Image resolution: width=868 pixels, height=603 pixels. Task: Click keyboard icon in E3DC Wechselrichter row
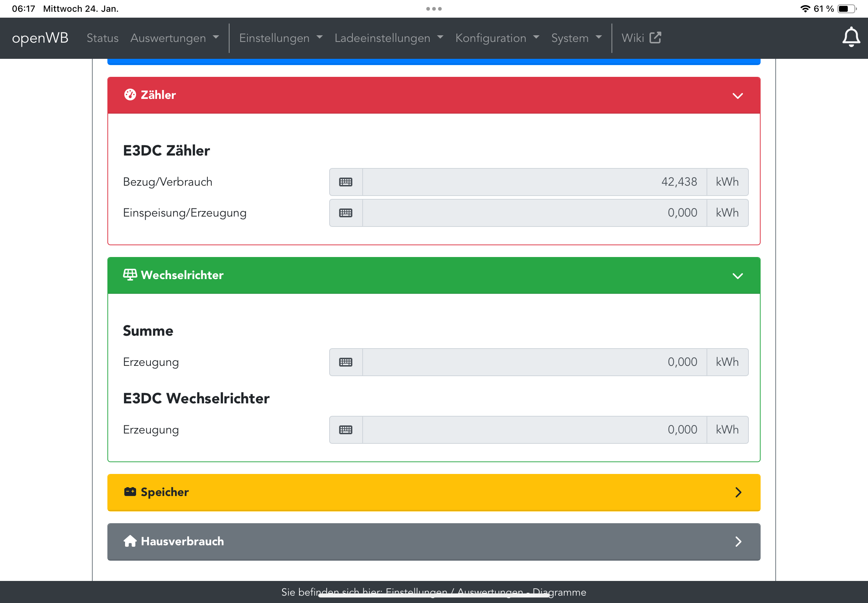tap(345, 429)
